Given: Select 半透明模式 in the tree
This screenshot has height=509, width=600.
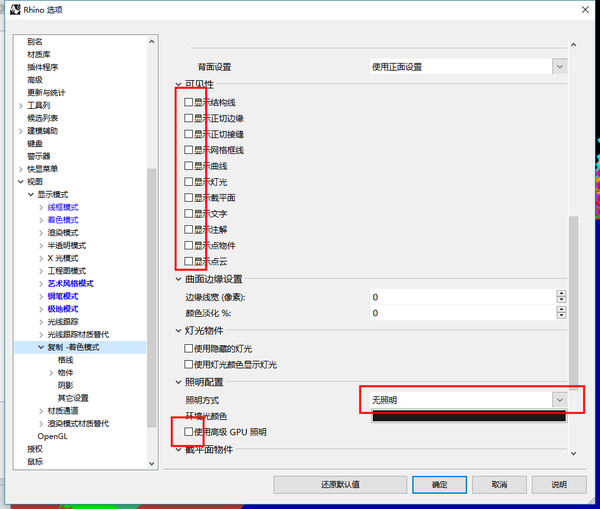Looking at the screenshot, I should (67, 245).
